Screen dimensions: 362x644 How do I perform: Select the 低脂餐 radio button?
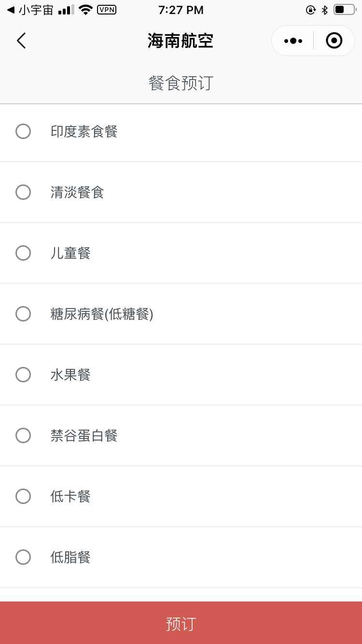click(23, 557)
